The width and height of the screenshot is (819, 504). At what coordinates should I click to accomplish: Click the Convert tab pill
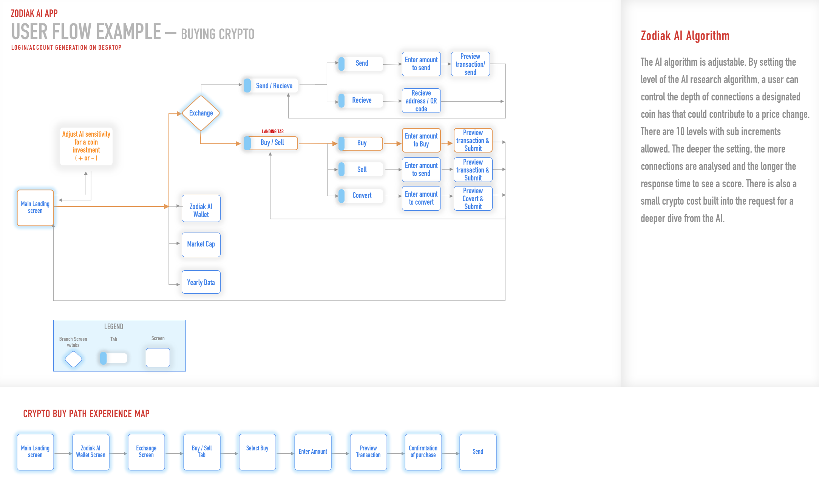361,196
